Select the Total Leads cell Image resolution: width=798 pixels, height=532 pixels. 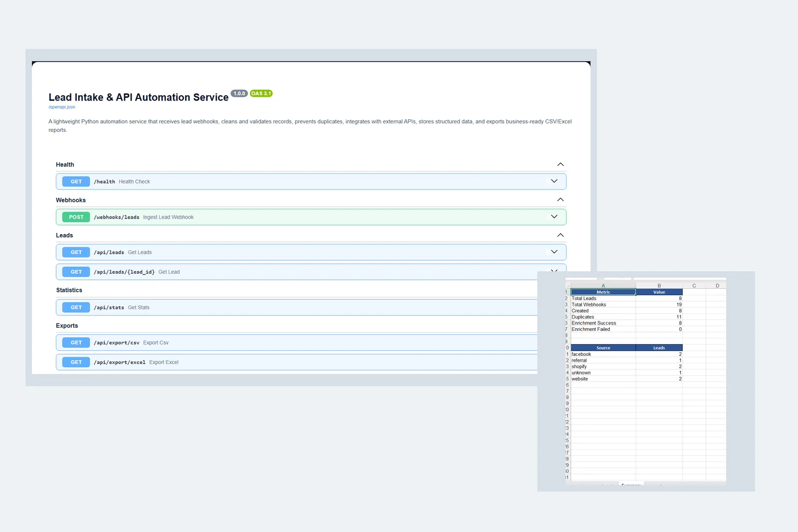point(603,298)
